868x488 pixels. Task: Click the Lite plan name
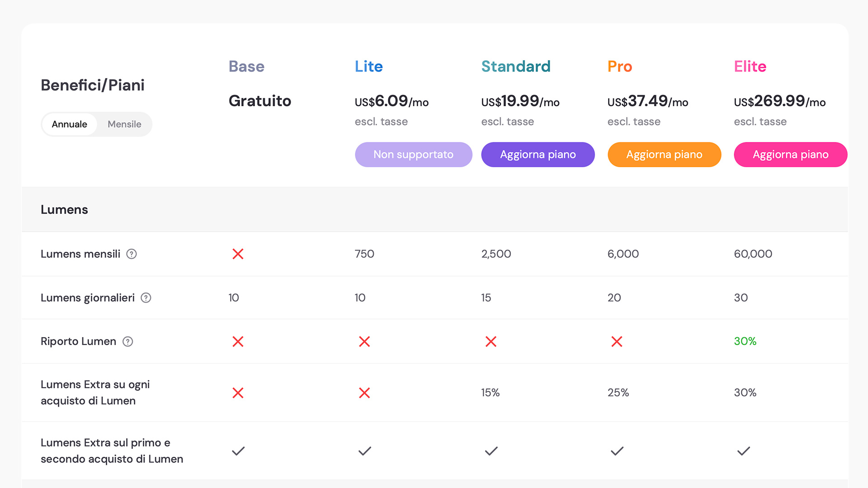click(369, 66)
